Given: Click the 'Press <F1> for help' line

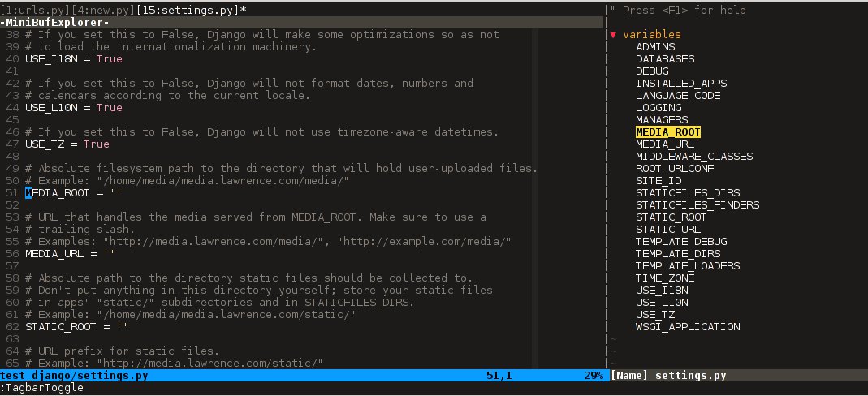Looking at the screenshot, I should (x=678, y=10).
